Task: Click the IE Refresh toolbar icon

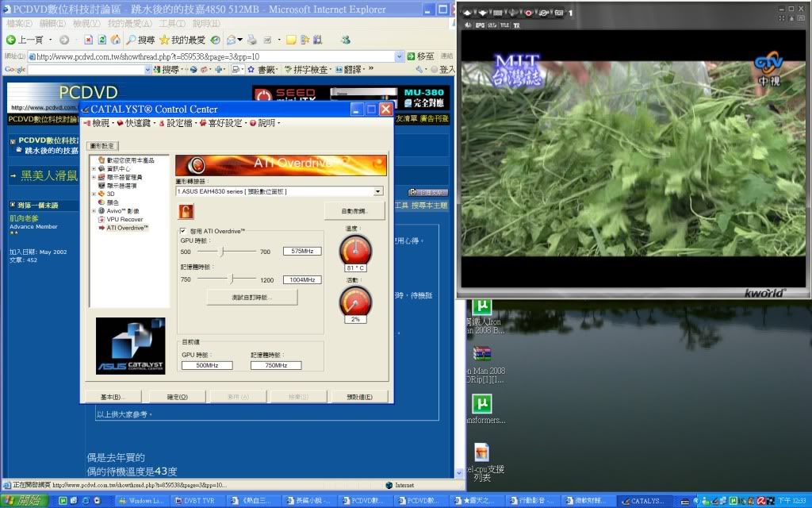Action: [101, 40]
